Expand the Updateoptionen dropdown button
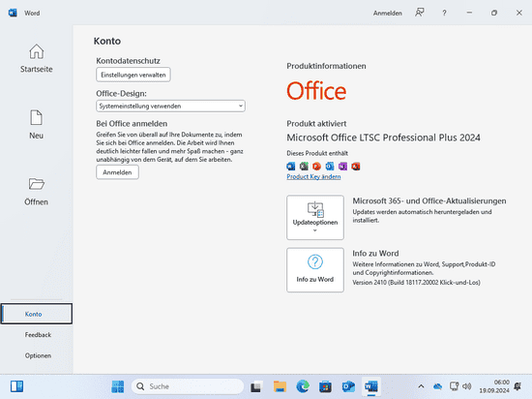532x399 pixels. pos(315,217)
